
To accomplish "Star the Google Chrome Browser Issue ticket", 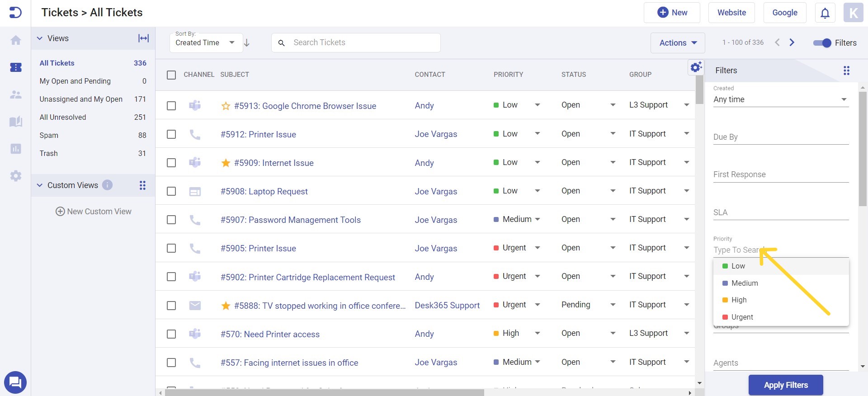I will (226, 106).
